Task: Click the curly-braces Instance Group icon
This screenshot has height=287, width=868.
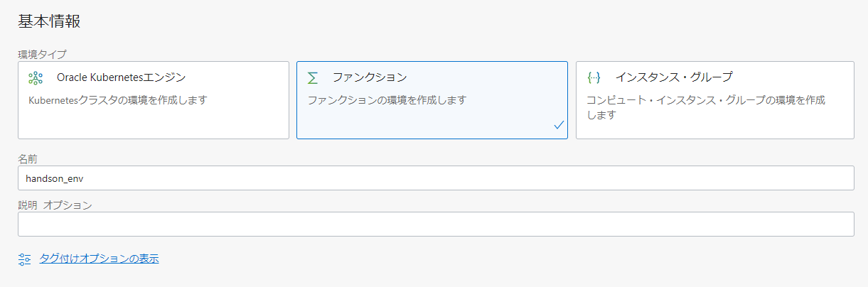Action: click(x=594, y=77)
